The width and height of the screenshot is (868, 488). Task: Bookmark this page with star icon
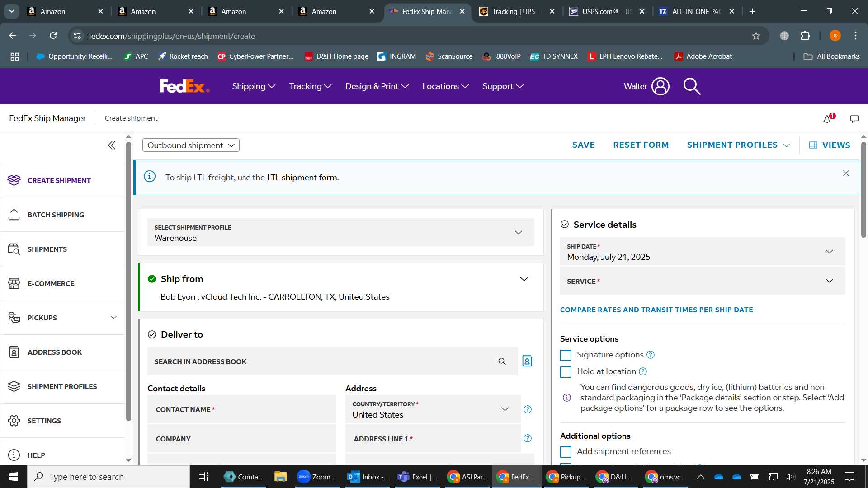coord(756,36)
